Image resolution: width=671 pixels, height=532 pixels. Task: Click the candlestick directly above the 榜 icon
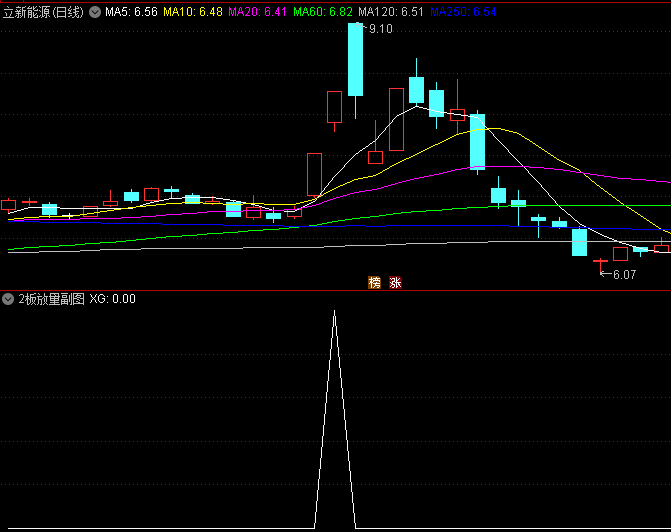click(375, 157)
